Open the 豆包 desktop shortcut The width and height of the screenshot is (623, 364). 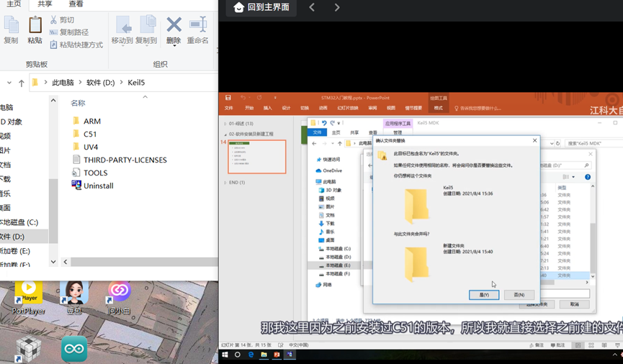pyautogui.click(x=74, y=298)
